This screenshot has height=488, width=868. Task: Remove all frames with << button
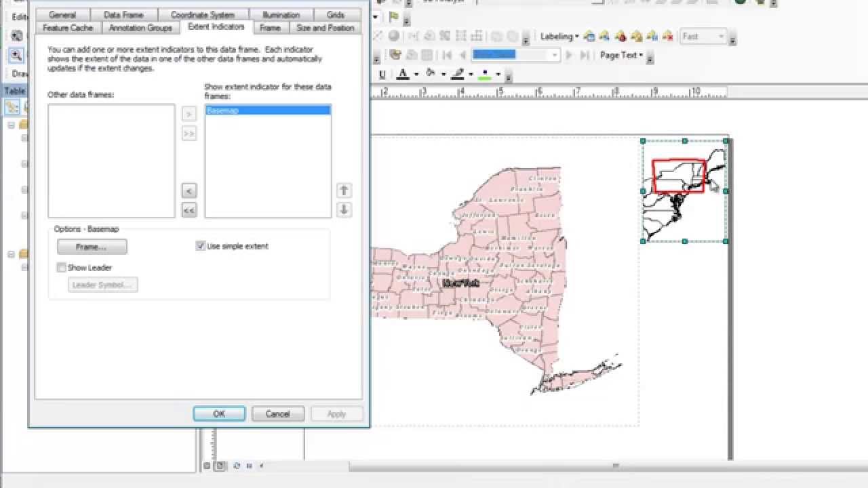(189, 210)
